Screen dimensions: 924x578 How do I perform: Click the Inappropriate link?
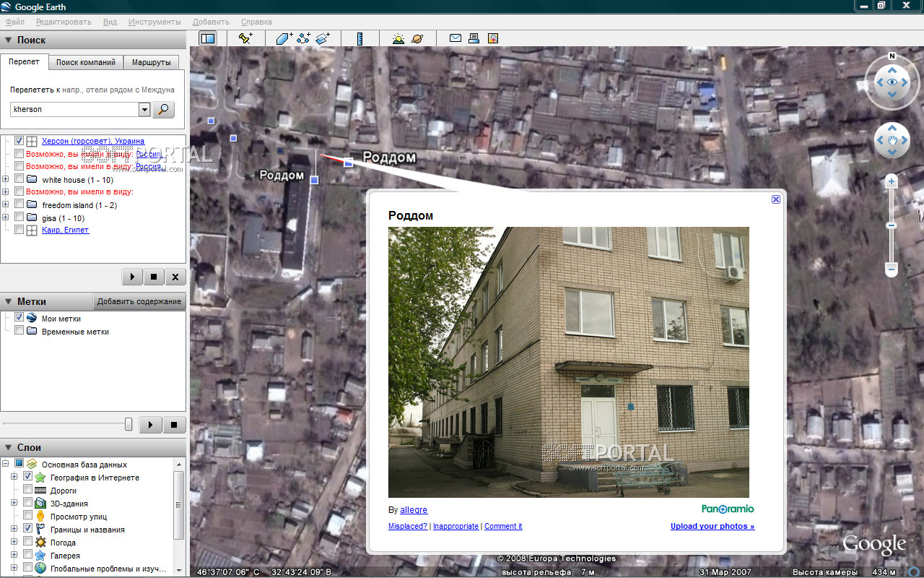[x=456, y=526]
